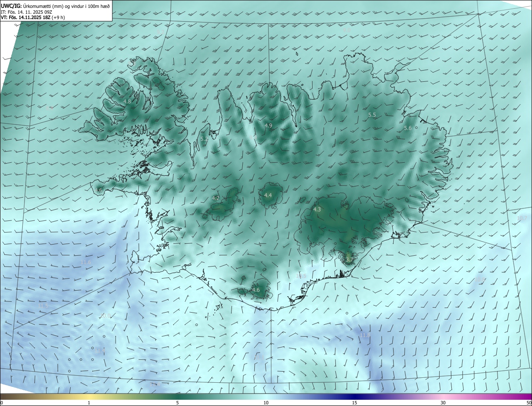Click the 4.4 value on the central glacier

(x=268, y=195)
